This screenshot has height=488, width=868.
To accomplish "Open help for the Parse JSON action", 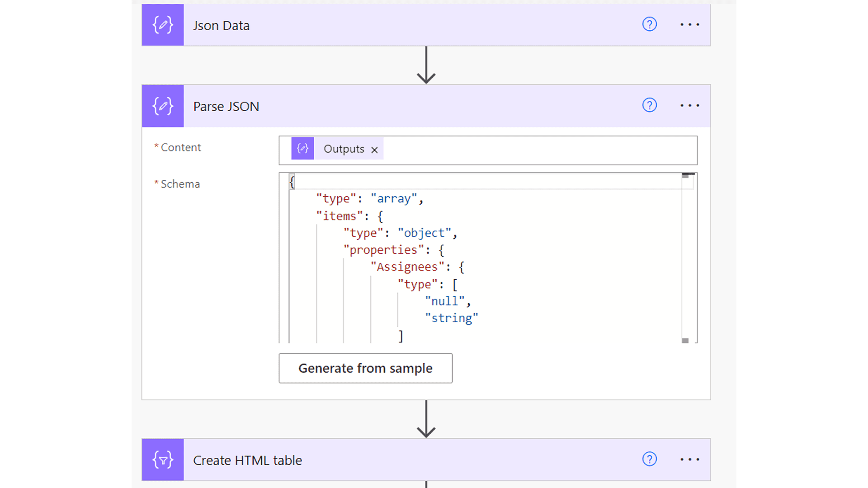I will [x=649, y=105].
